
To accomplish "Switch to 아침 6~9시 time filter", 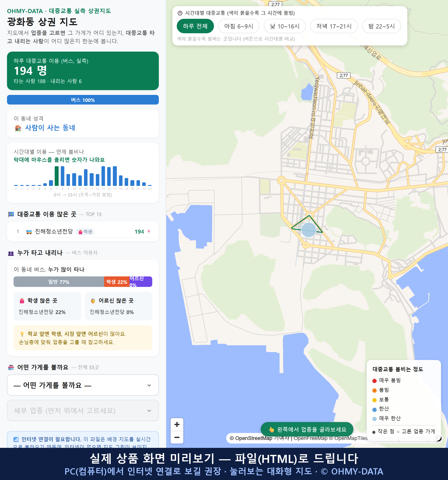I will [239, 26].
